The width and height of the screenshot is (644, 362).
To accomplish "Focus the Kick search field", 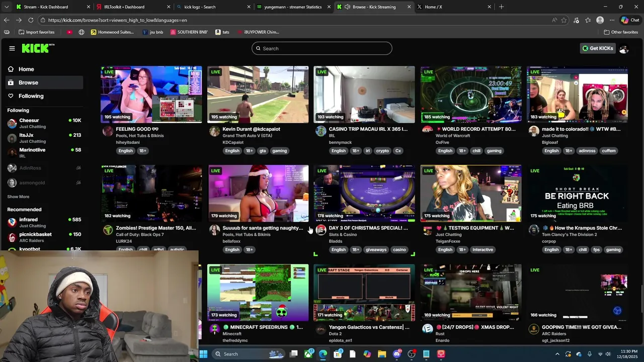I will coord(322,48).
